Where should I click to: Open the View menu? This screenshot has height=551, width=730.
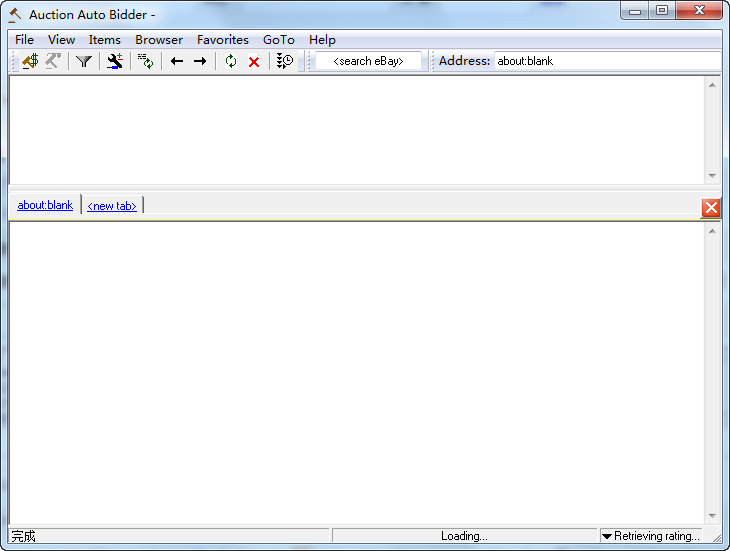pos(61,40)
